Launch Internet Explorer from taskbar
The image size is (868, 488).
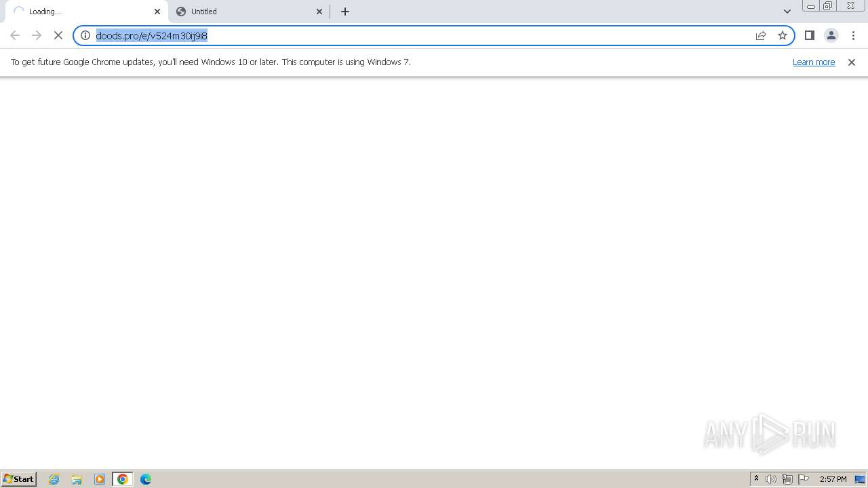tap(54, 479)
